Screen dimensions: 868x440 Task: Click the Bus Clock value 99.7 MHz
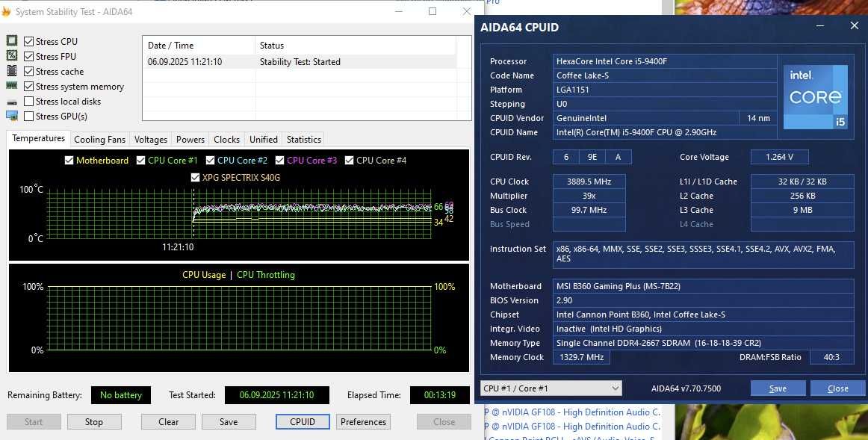coord(589,211)
